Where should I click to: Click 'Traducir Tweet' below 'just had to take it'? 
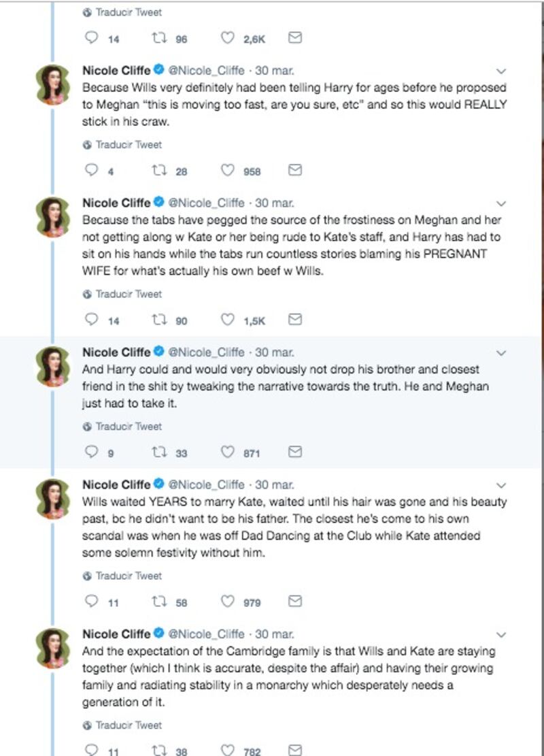(x=122, y=427)
